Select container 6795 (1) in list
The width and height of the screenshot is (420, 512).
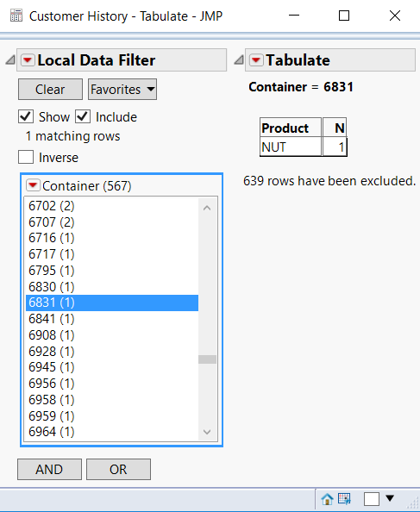point(112,271)
